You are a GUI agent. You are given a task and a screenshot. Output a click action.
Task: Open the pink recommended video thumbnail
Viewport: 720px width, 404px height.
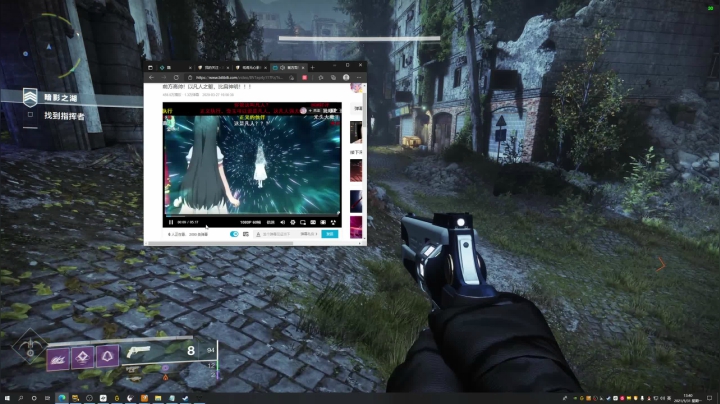(356, 227)
